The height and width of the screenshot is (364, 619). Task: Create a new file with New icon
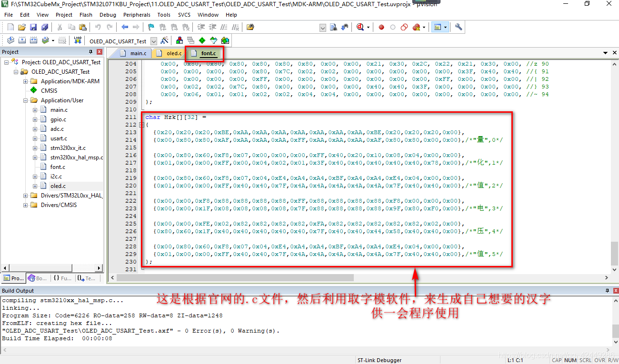tap(10, 27)
